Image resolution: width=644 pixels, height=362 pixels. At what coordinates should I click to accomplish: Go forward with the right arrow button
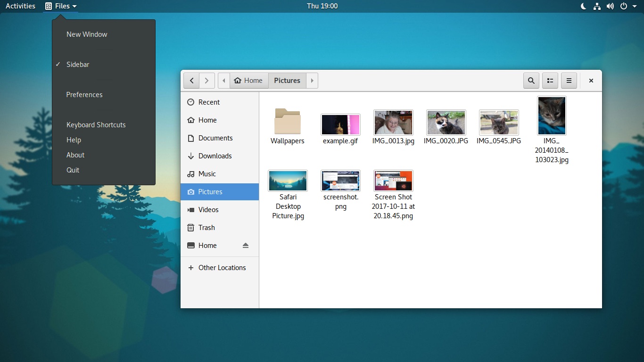(207, 81)
